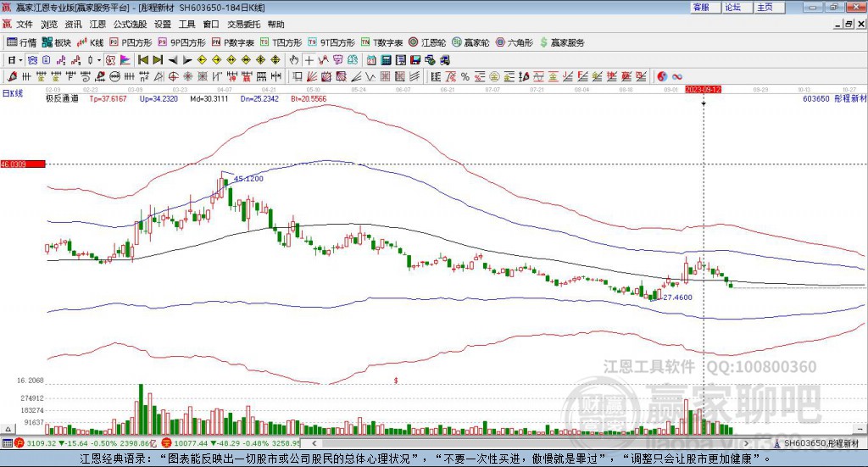Click the flag marker icon
The height and width of the screenshot is (467, 868).
click(x=125, y=60)
